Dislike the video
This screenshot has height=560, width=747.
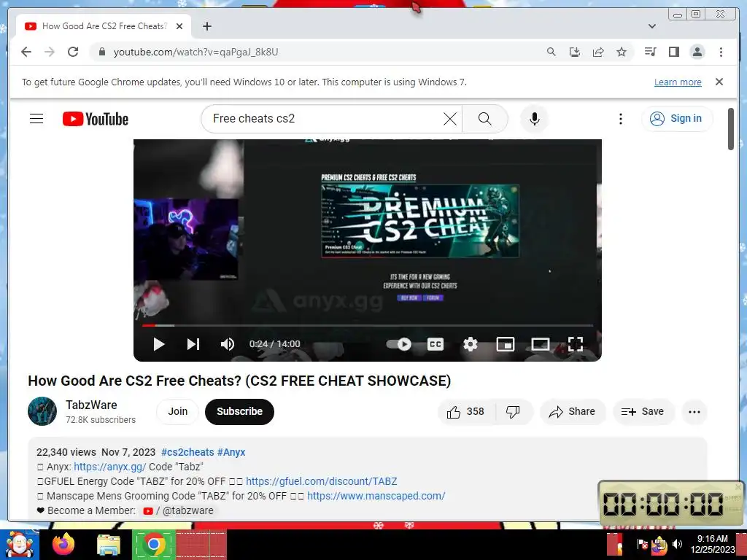[x=513, y=412]
